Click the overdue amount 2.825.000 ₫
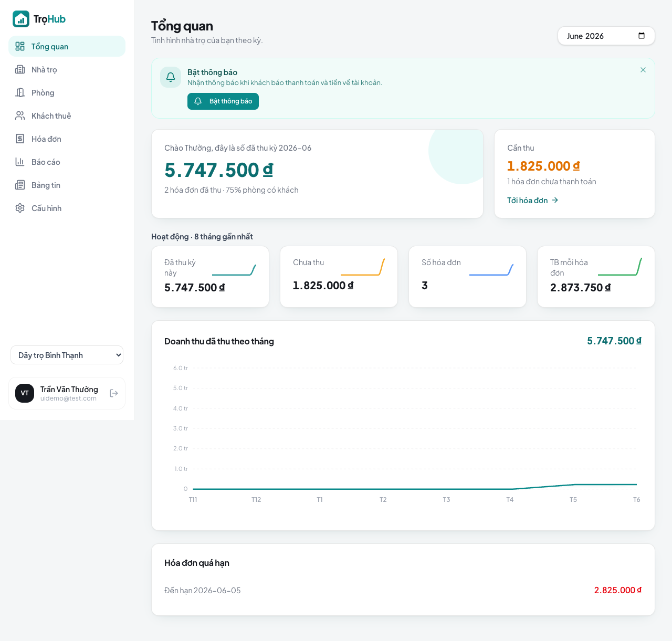Viewport: 672px width, 641px height. (x=618, y=590)
